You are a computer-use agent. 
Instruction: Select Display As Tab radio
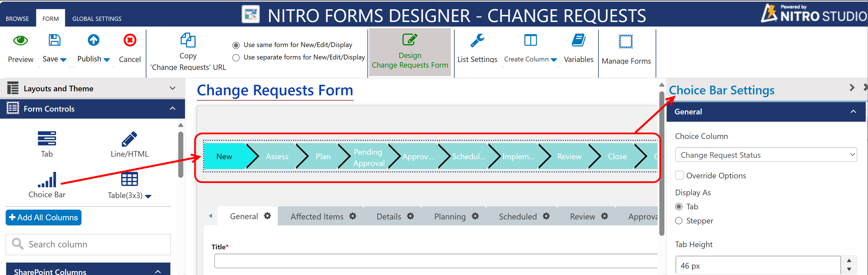point(678,206)
